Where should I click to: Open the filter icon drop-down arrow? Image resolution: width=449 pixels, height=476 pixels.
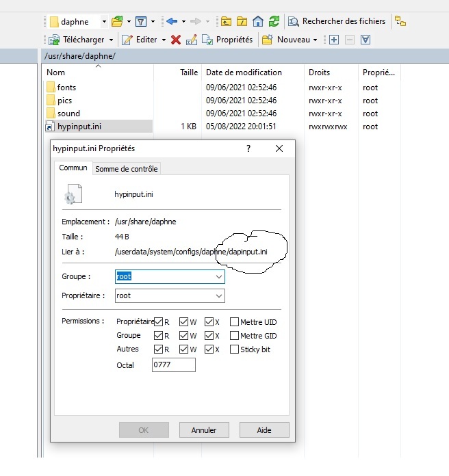(x=153, y=22)
